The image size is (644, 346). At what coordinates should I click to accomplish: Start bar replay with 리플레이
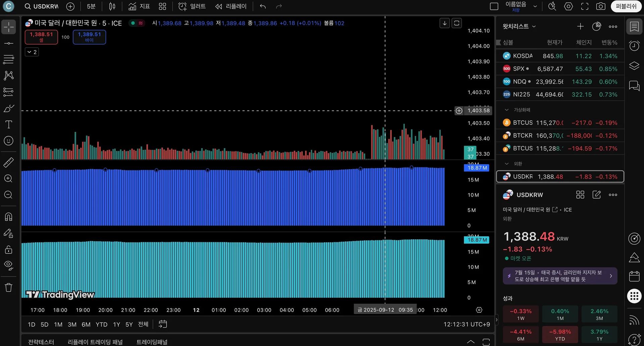(x=231, y=6)
